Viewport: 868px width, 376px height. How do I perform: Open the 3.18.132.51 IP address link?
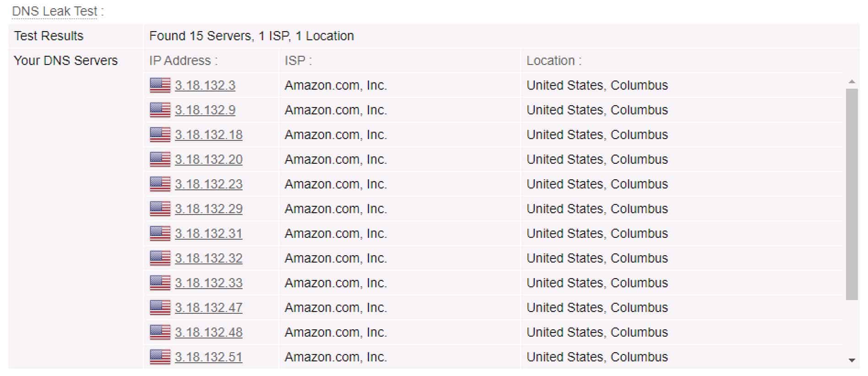pyautogui.click(x=209, y=357)
